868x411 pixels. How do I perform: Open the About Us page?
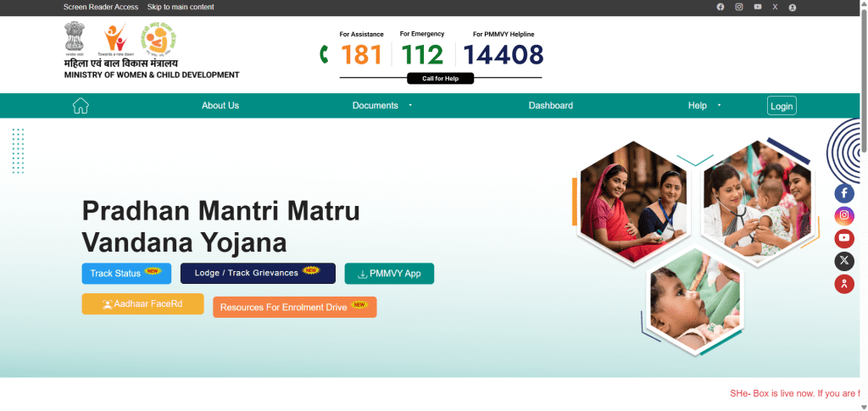point(220,106)
